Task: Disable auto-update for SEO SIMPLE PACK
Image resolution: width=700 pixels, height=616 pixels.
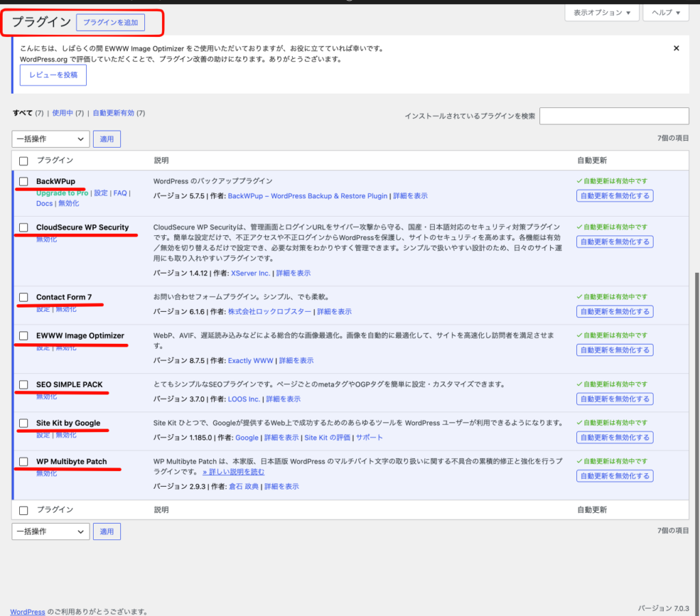Action: 615,399
